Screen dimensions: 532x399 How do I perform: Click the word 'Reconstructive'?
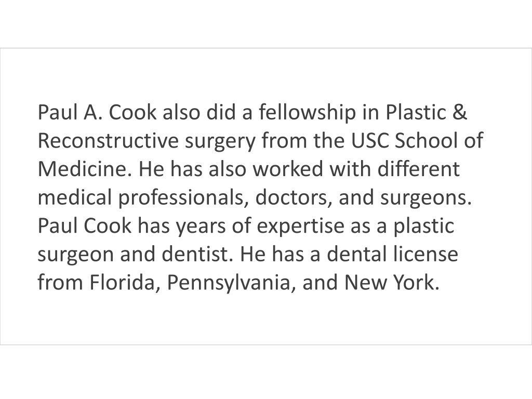(x=108, y=140)
